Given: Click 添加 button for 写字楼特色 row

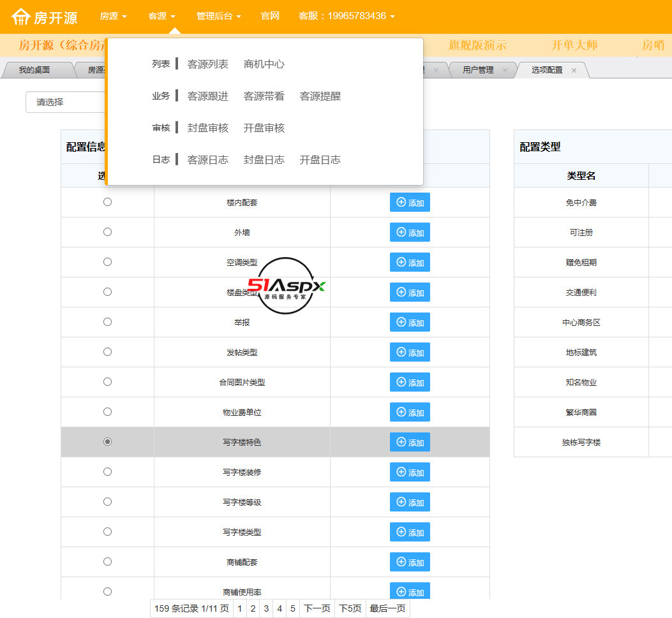Looking at the screenshot, I should pos(410,442).
